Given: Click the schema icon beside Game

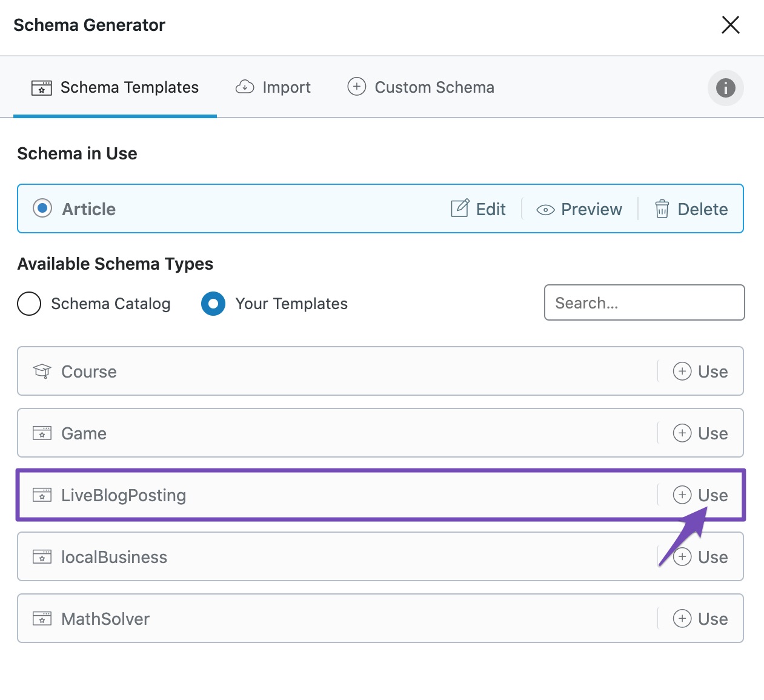Looking at the screenshot, I should click(42, 433).
